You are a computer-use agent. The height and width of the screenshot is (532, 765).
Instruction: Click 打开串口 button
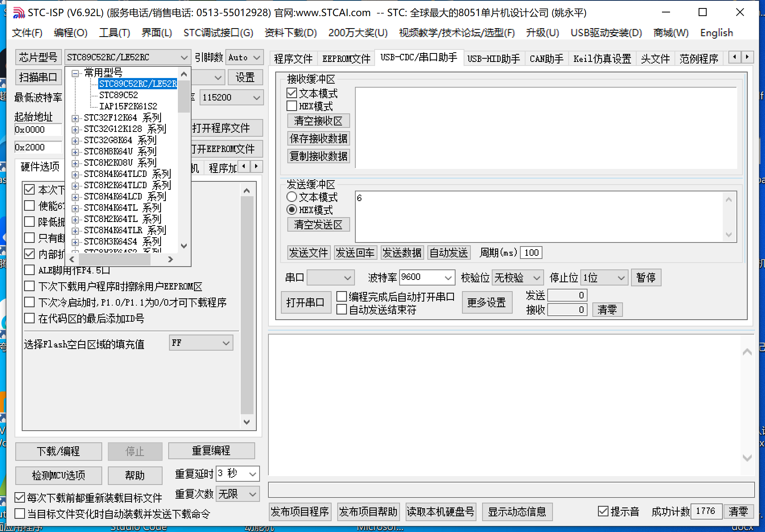[x=305, y=302]
